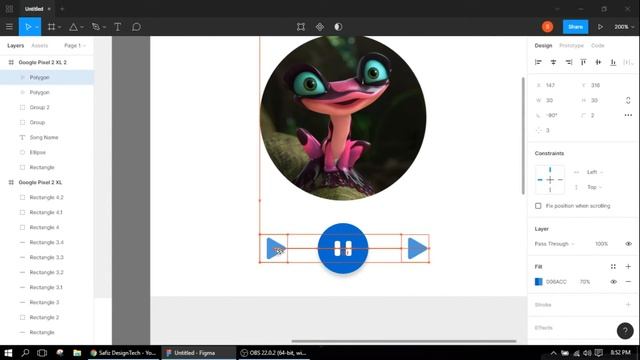Click the Use as Mask half-circle icon
The width and height of the screenshot is (640, 360).
(x=338, y=27)
